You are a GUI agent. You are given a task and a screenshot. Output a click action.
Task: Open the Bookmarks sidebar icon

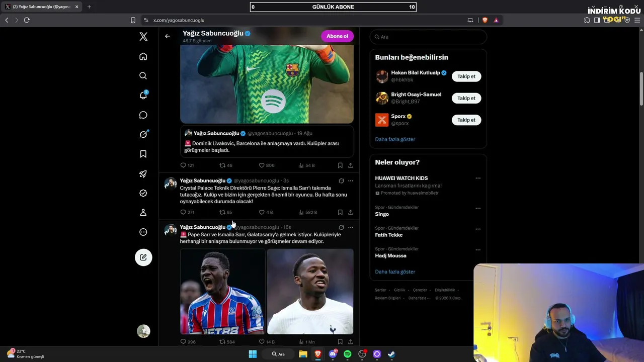point(143,154)
